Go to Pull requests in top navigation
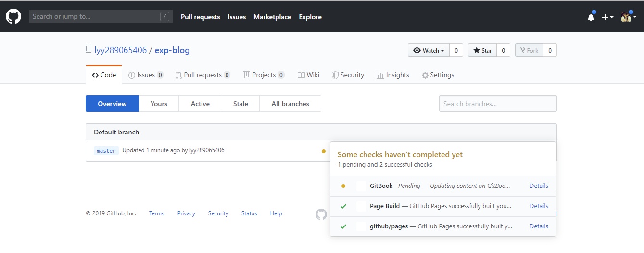644x253 pixels. click(x=200, y=17)
